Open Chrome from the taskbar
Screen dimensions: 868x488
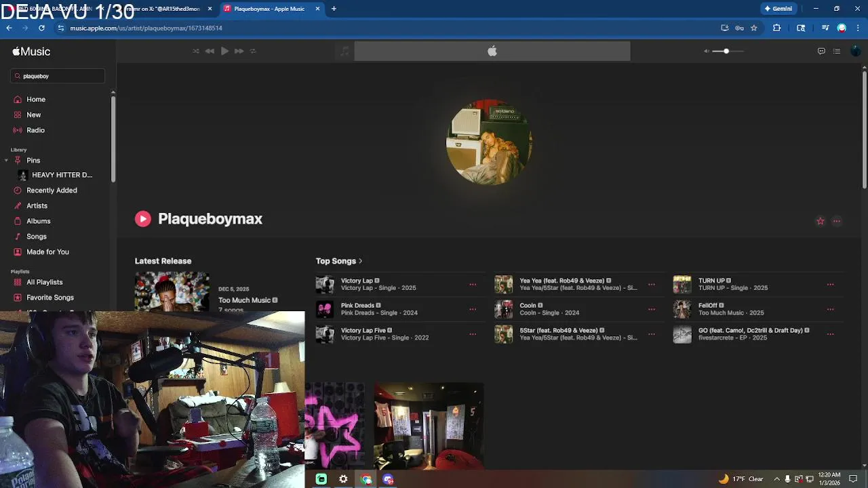coord(366,479)
